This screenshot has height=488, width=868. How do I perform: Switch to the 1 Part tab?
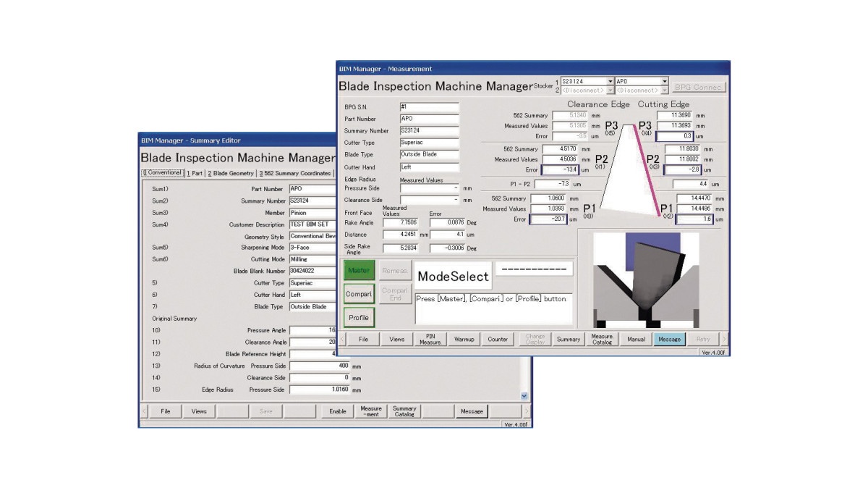195,173
